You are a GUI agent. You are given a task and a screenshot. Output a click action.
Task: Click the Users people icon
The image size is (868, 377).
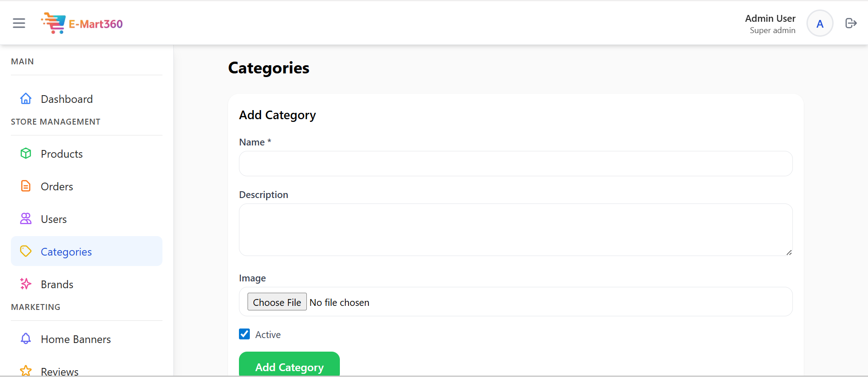coord(26,218)
